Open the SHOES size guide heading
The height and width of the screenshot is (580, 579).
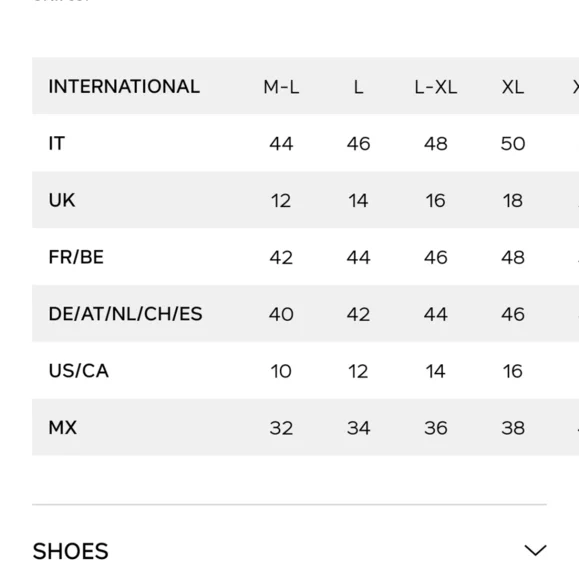coord(71,551)
